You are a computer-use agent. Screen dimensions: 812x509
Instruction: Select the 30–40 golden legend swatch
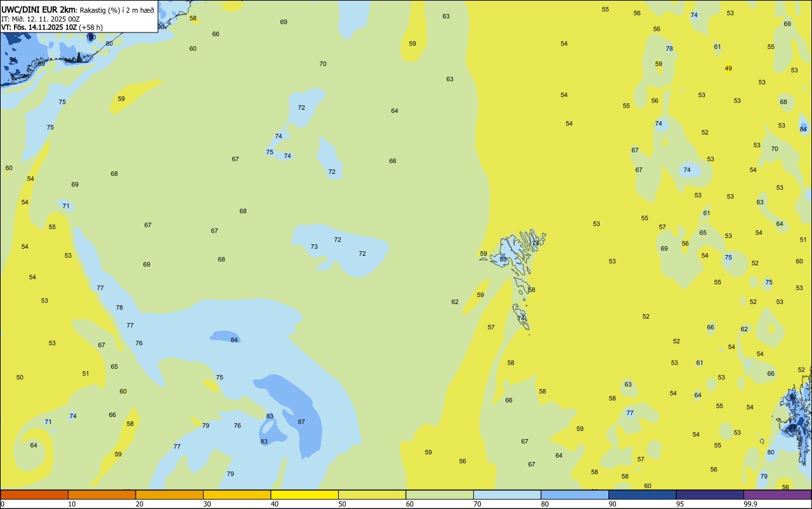[237, 494]
